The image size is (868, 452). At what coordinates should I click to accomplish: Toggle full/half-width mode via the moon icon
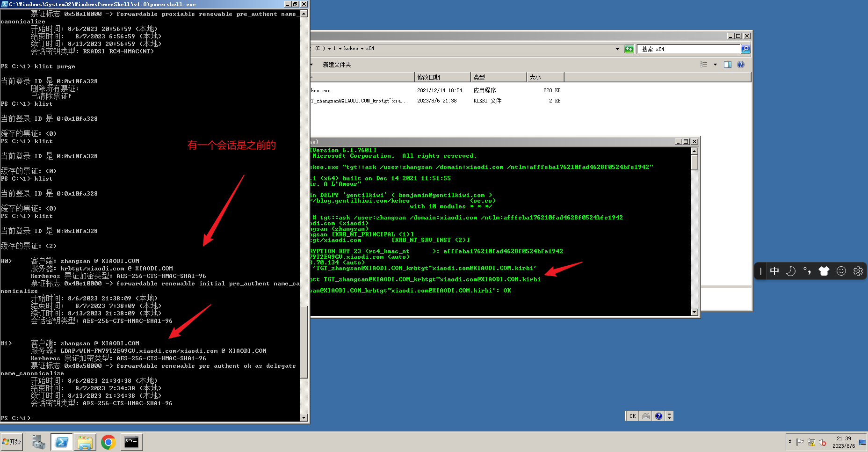[790, 271]
